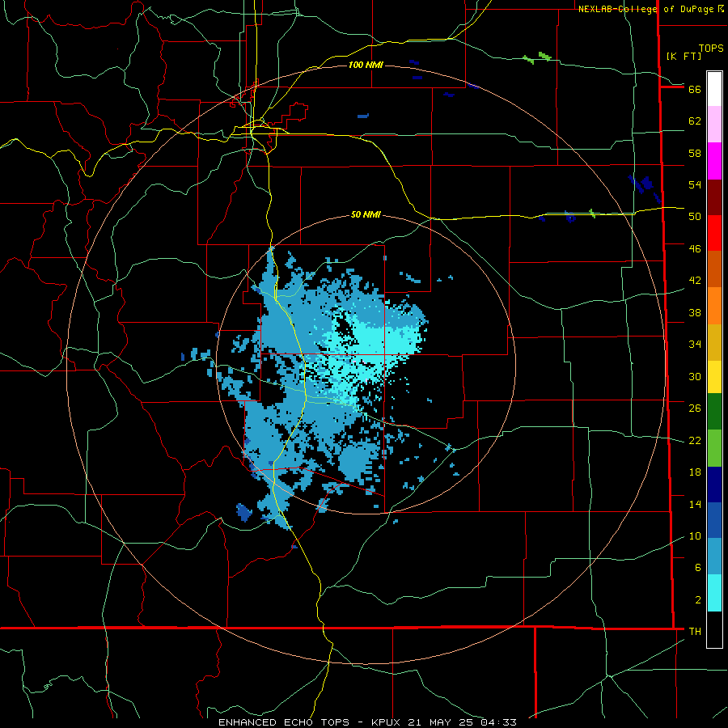Click the medium blue legend swatch
728x728 pixels.
point(714,520)
